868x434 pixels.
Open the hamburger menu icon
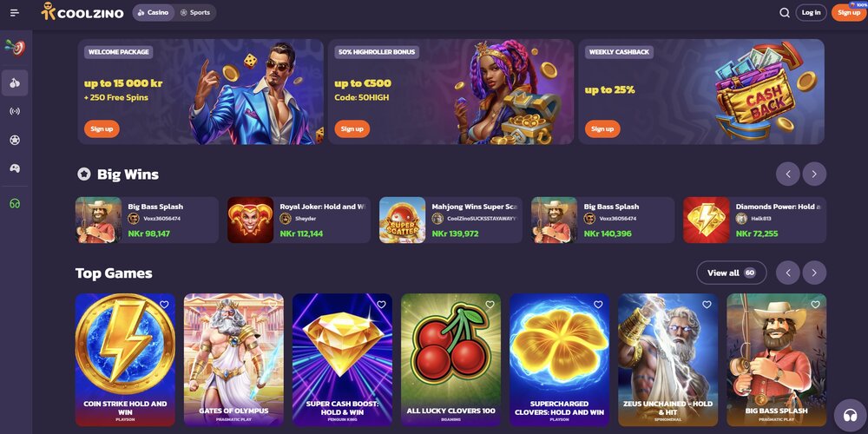click(15, 13)
